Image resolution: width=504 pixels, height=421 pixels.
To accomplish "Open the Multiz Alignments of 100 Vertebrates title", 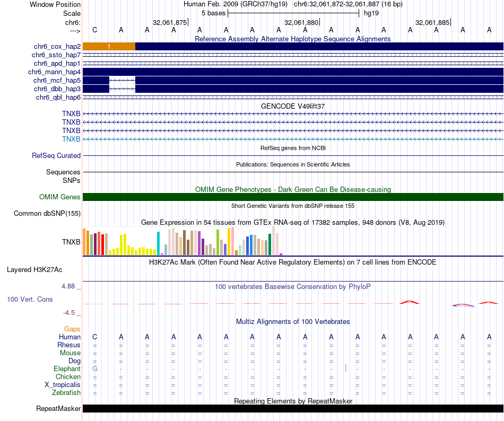I will tap(293, 322).
